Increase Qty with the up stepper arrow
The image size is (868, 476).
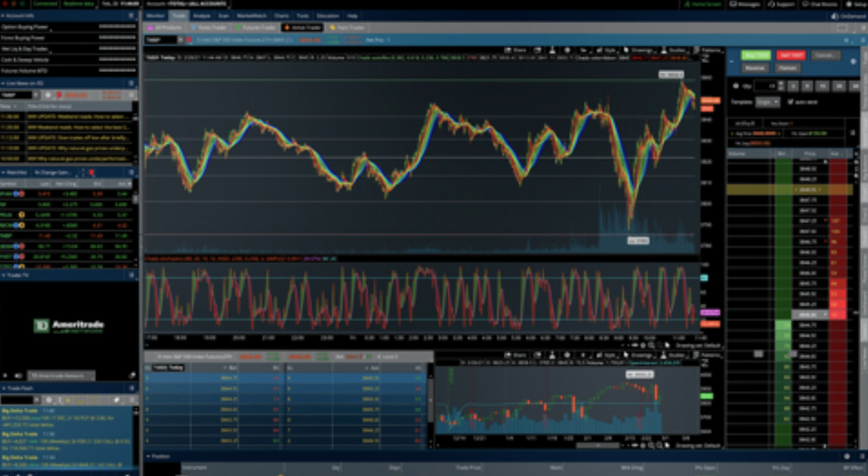781,84
